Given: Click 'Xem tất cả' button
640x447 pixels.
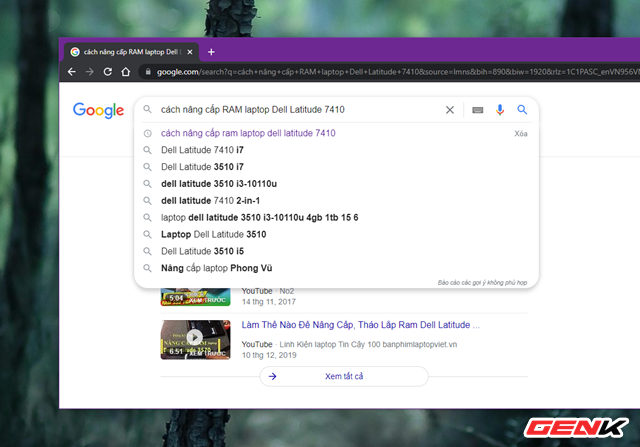Looking at the screenshot, I should (x=344, y=376).
